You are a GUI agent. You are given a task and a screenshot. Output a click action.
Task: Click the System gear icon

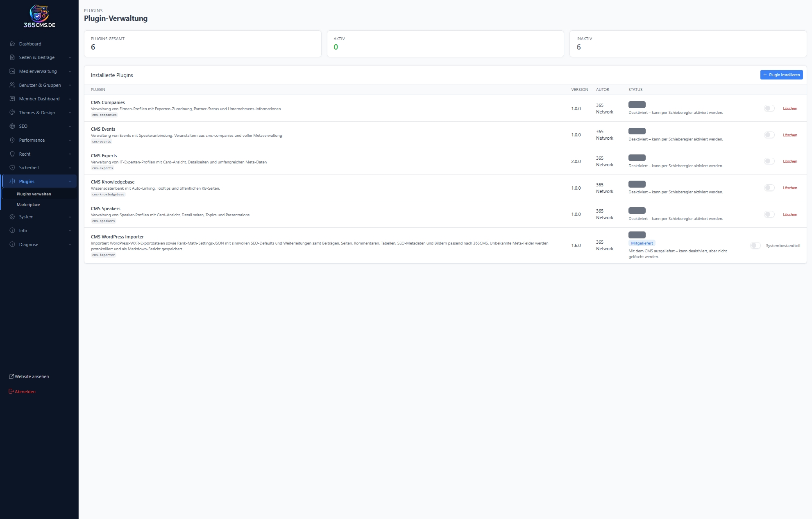point(12,217)
